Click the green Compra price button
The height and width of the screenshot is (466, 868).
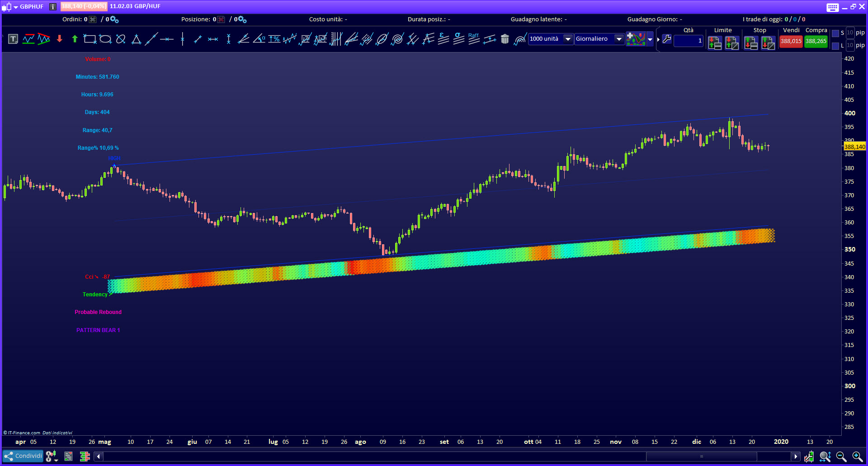coord(816,41)
